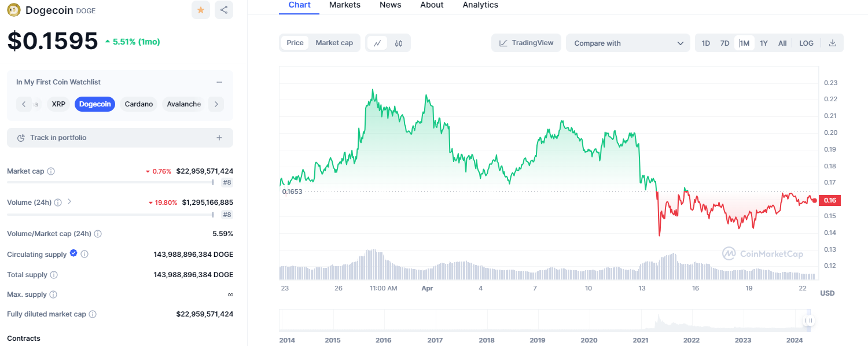Screen dimensions: 868x346
Task: Toggle the Price chart mode
Action: pyautogui.click(x=295, y=43)
